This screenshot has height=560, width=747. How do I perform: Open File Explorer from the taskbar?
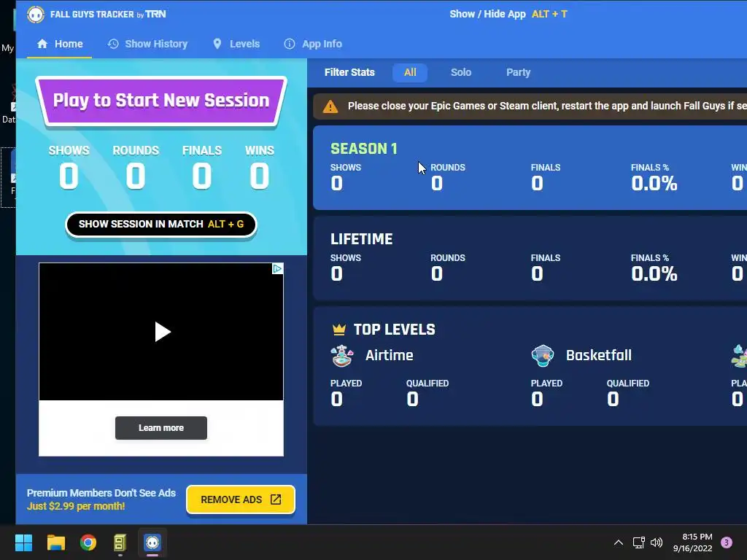pyautogui.click(x=55, y=542)
